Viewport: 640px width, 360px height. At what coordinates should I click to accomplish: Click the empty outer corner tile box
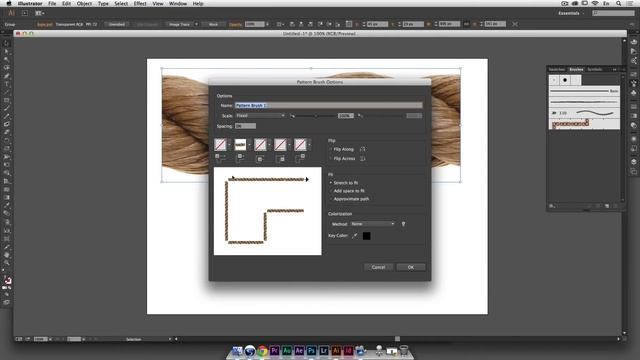220,144
